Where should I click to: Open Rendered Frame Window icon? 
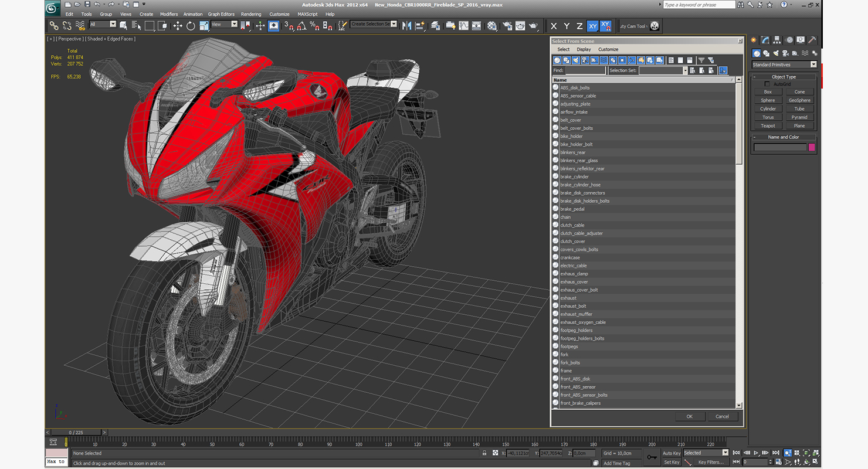point(520,26)
